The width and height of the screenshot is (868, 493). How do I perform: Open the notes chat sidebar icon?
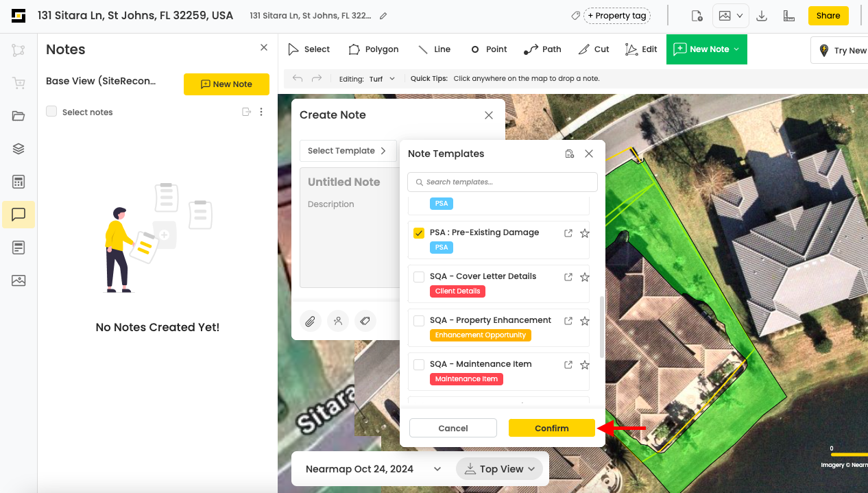19,215
